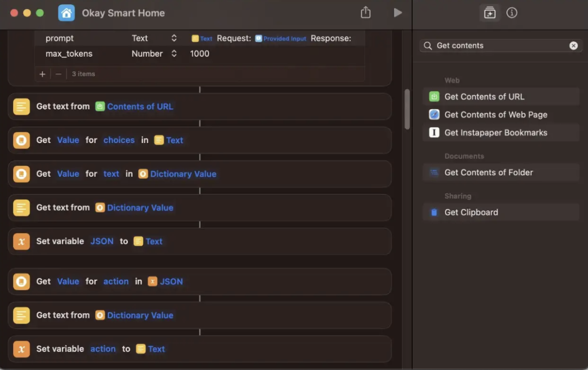Show shortcut details info icon
Screen dimensions: 588x370
511,13
